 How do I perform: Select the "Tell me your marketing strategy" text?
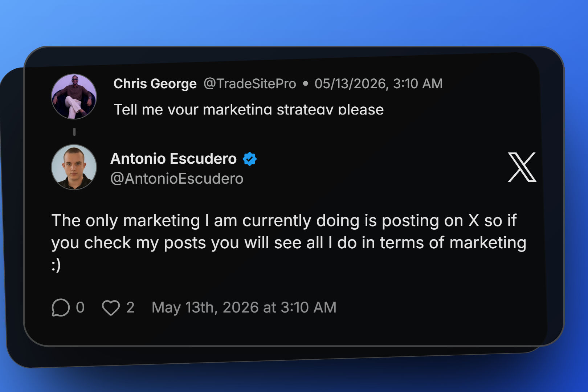coord(223,110)
